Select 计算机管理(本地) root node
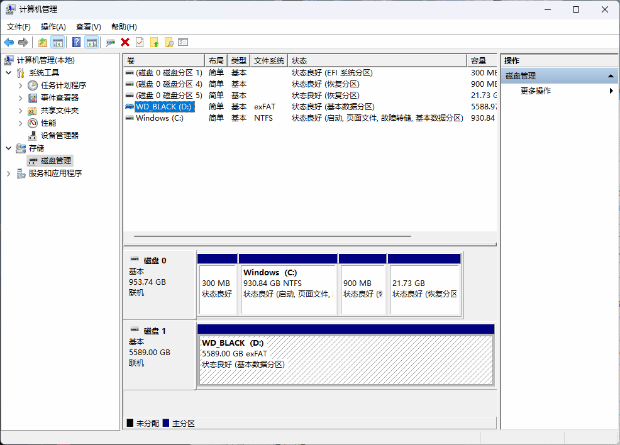This screenshot has width=620, height=445. click(45, 60)
